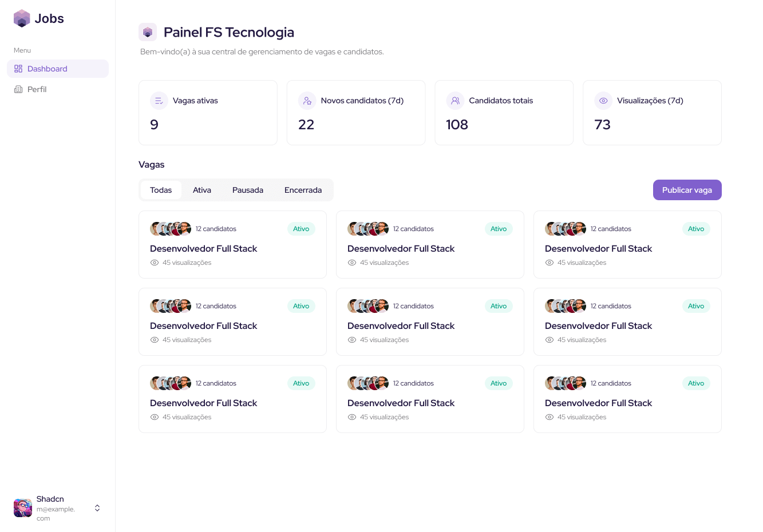Screen dimensions: 763x532
Task: Open the Perfil menu item
Action: pos(37,89)
